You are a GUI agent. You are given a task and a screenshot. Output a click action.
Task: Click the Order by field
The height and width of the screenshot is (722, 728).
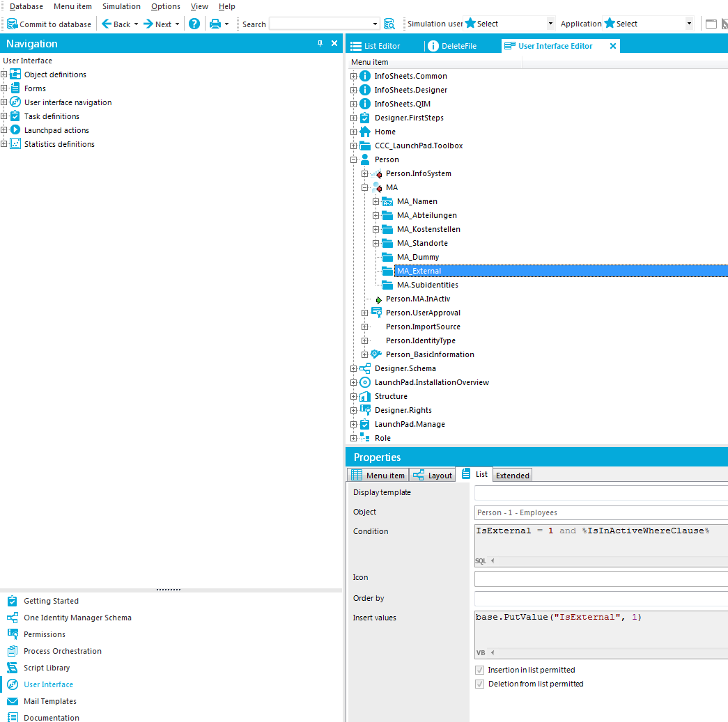click(601, 598)
